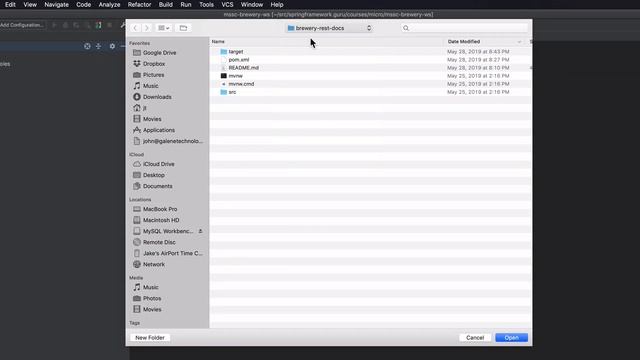Open the Build menu
Viewport: 640px width, 360px height.
coord(165,4)
